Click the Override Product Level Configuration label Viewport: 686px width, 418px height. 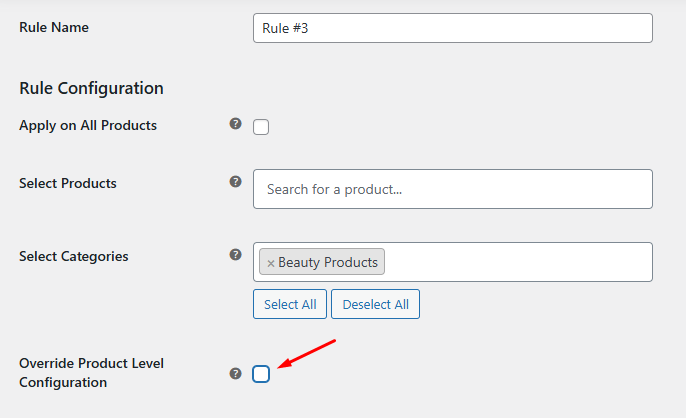point(91,372)
